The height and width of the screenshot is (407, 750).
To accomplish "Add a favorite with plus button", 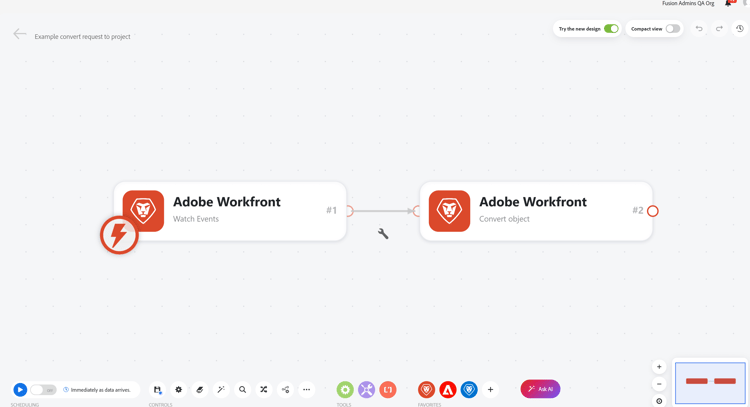I will [x=490, y=390].
